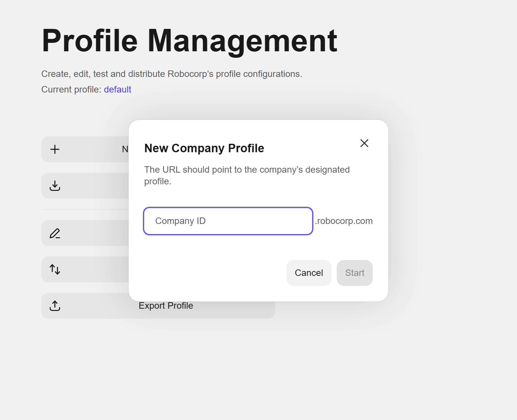Cancel the new company profile dialog
517x420 pixels.
309,273
